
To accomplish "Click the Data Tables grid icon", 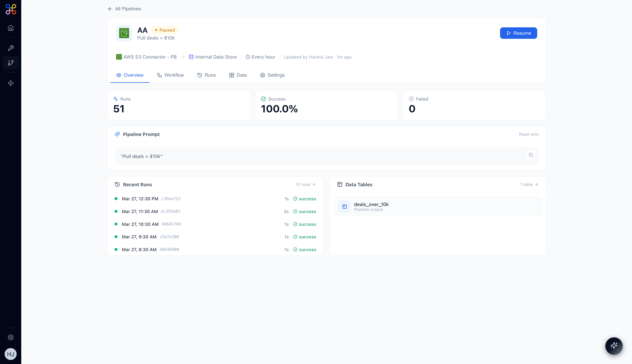I will (x=340, y=185).
